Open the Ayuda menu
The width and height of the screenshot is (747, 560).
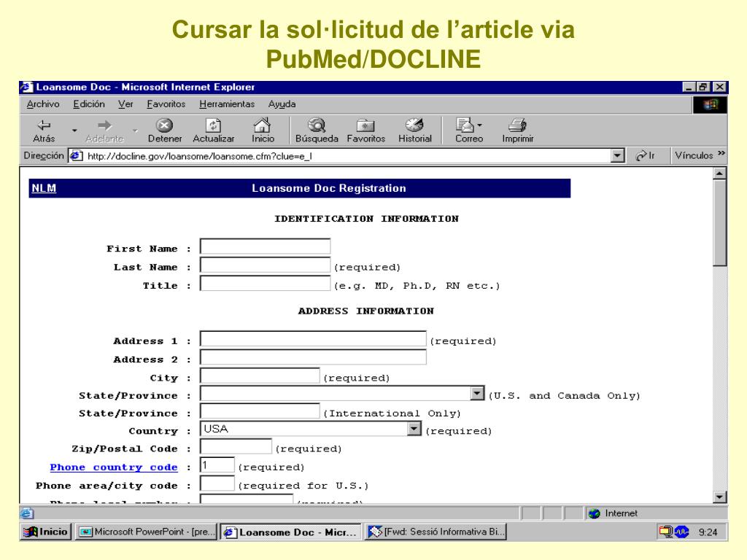[x=282, y=104]
